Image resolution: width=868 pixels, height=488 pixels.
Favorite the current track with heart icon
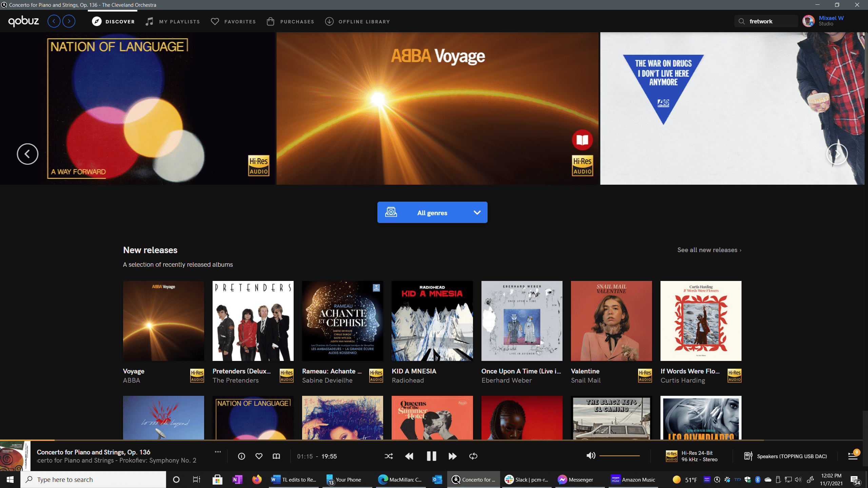click(259, 456)
